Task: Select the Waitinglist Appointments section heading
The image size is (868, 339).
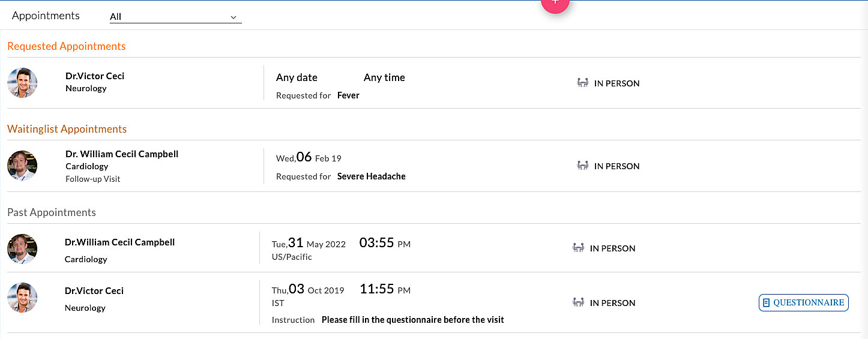Action: (67, 129)
